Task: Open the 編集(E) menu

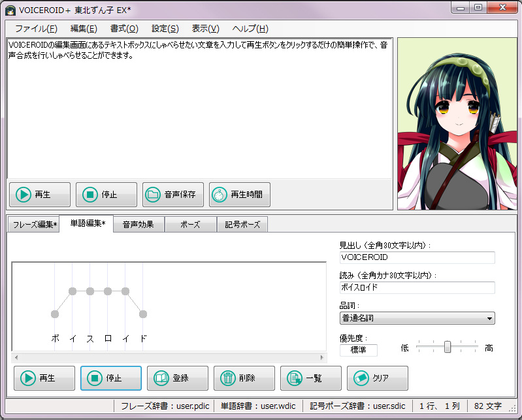Action: (84, 29)
